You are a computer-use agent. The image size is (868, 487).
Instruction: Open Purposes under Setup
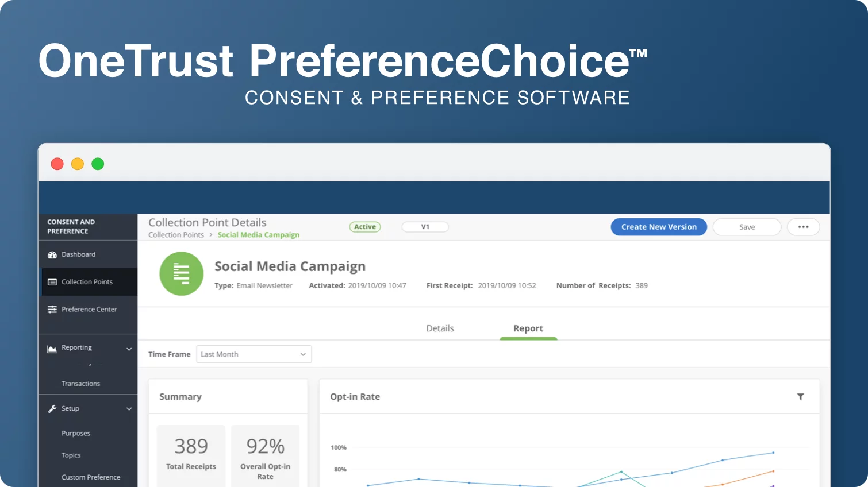[76, 434]
